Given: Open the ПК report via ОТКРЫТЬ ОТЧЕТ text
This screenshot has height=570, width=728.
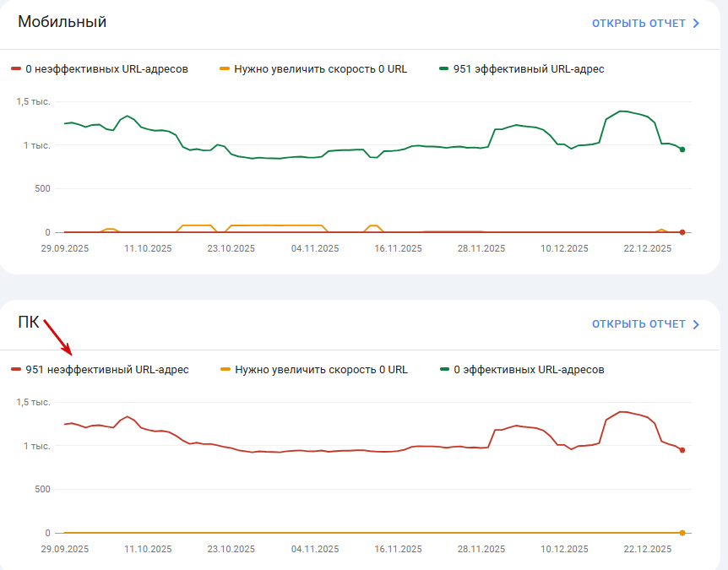Looking at the screenshot, I should 638,324.
